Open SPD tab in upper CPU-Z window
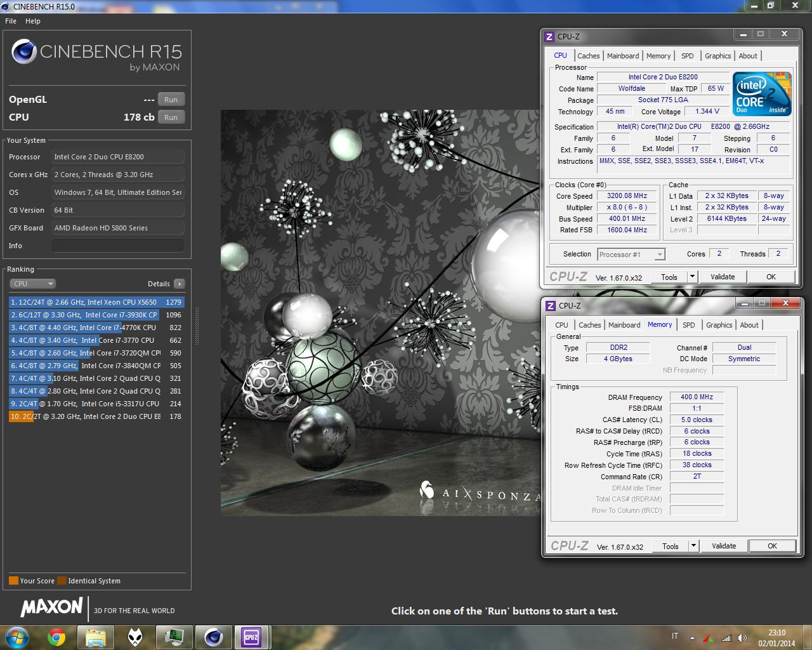812x650 pixels. [688, 56]
